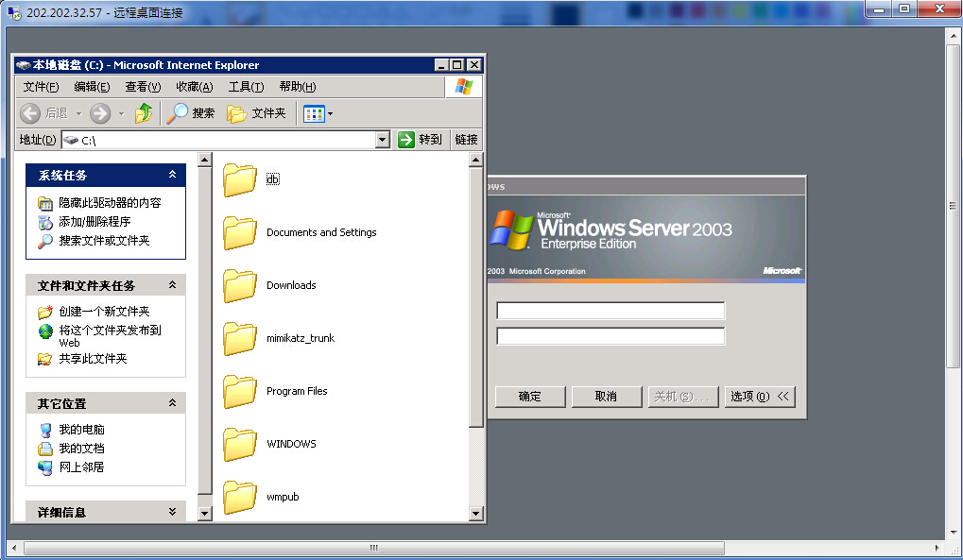Click search files or folders (搜索文件或文件夹) icon

tap(45, 242)
